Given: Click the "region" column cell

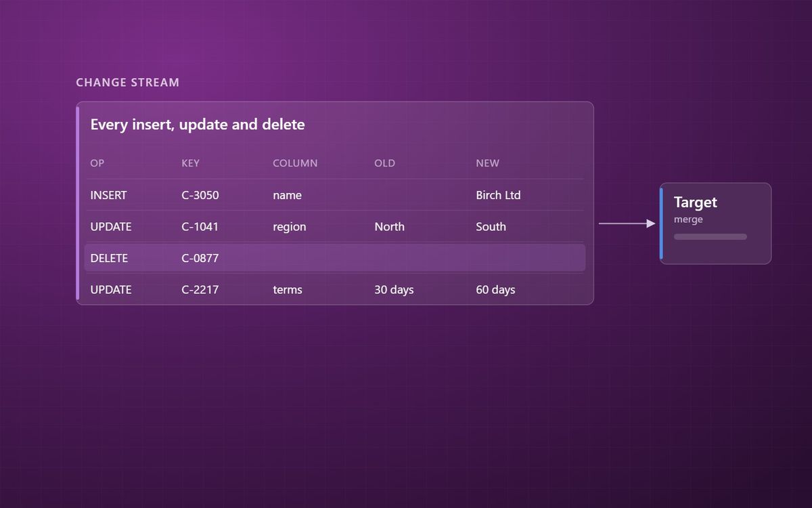Looking at the screenshot, I should point(290,227).
